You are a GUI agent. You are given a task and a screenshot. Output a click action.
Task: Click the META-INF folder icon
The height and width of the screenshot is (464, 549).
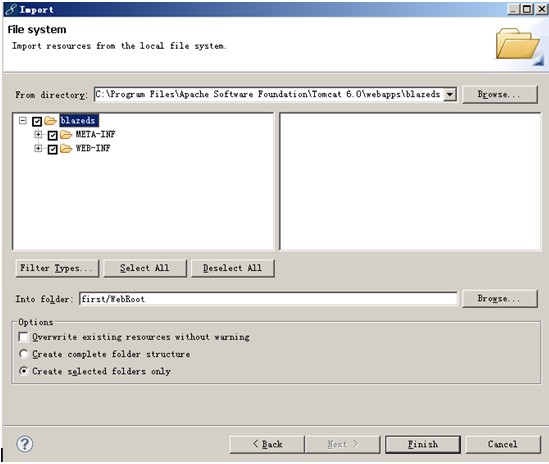[66, 134]
